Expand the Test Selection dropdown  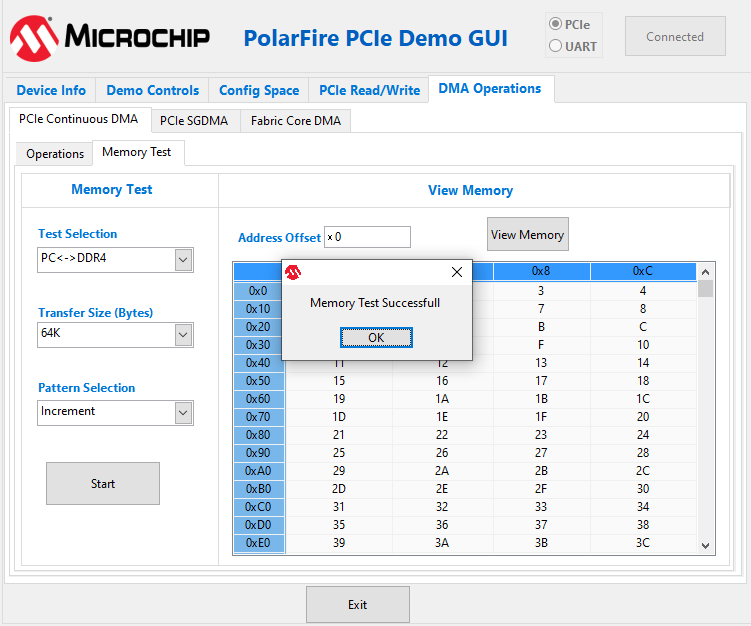[x=183, y=260]
